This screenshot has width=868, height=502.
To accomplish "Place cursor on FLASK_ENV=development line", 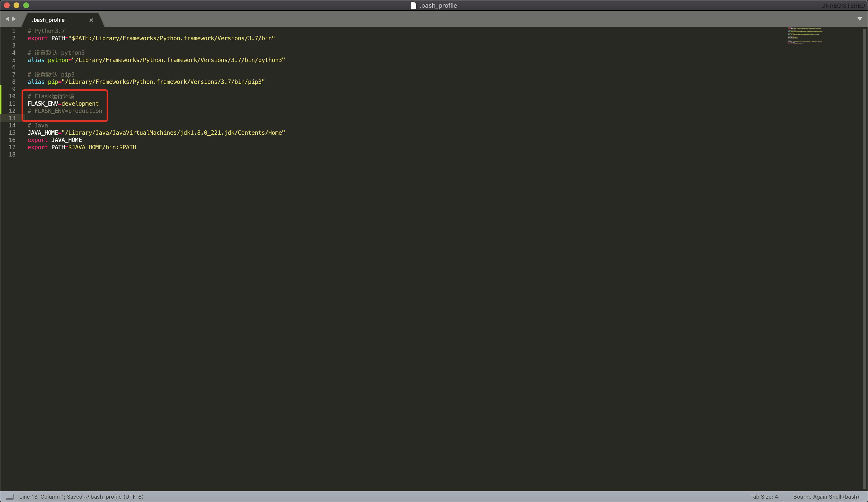I will (63, 103).
